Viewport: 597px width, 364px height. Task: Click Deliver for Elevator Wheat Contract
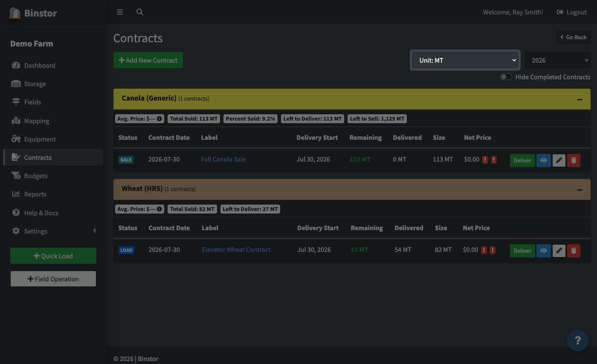522,251
